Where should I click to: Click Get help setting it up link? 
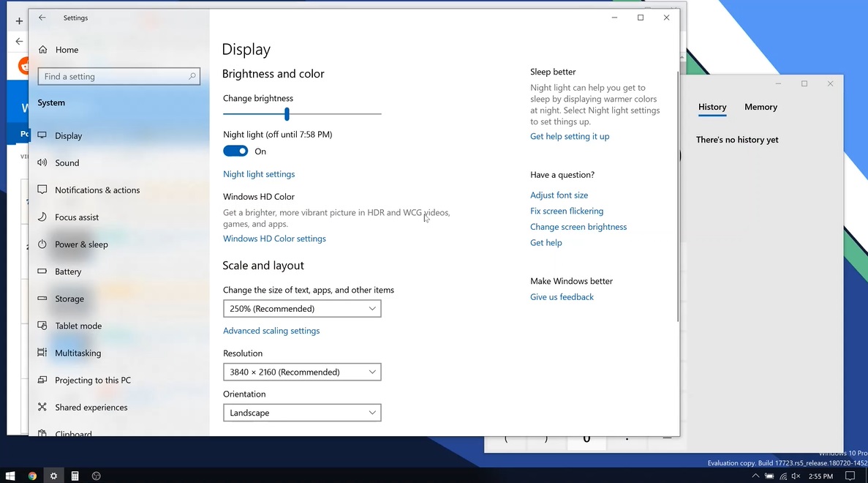tap(570, 136)
